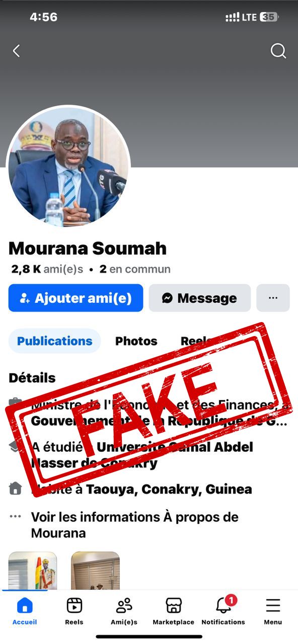Image resolution: width=298 pixels, height=644 pixels.
Task: Open the Notifications bell icon
Action: tap(223, 611)
